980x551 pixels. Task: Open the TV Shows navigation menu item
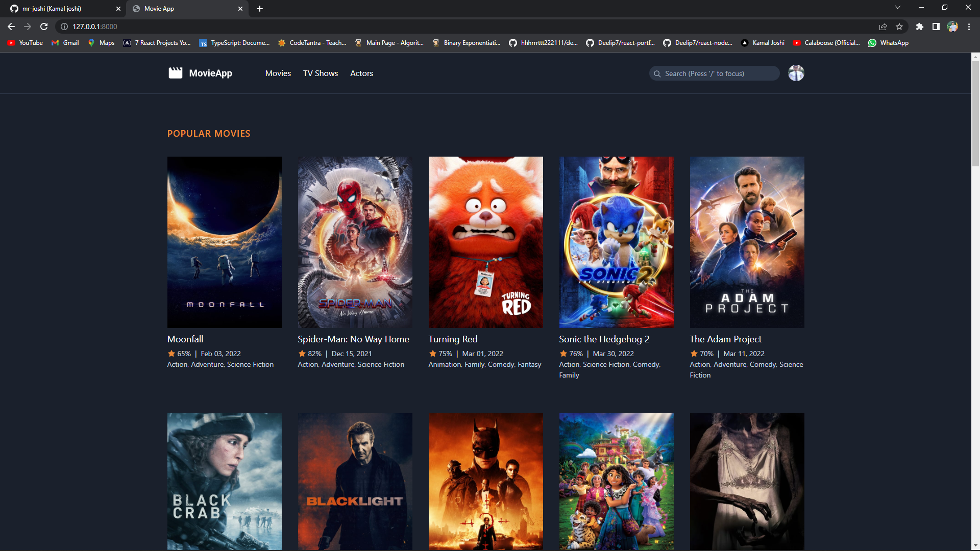pyautogui.click(x=320, y=73)
